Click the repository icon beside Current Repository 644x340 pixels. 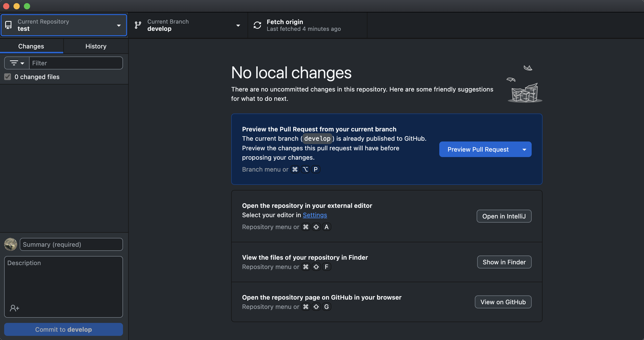pos(8,25)
